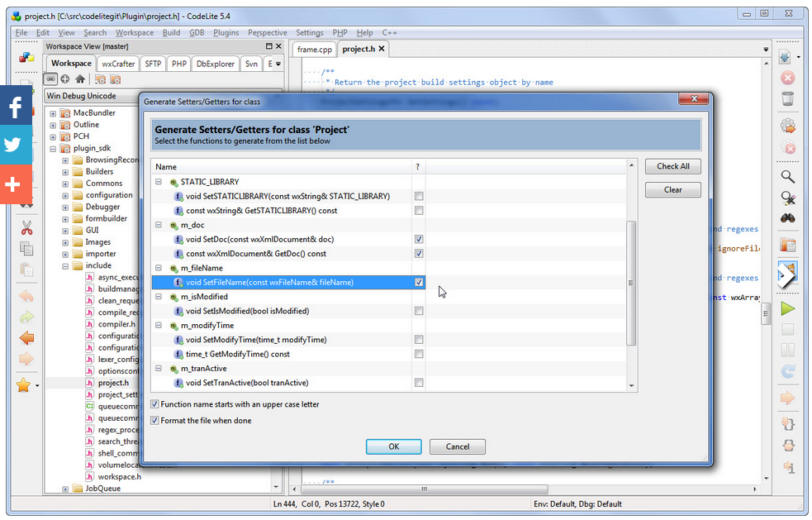This screenshot has height=520, width=812.
Task: Click the Link Editor icon in Workspace panel
Action: point(50,79)
